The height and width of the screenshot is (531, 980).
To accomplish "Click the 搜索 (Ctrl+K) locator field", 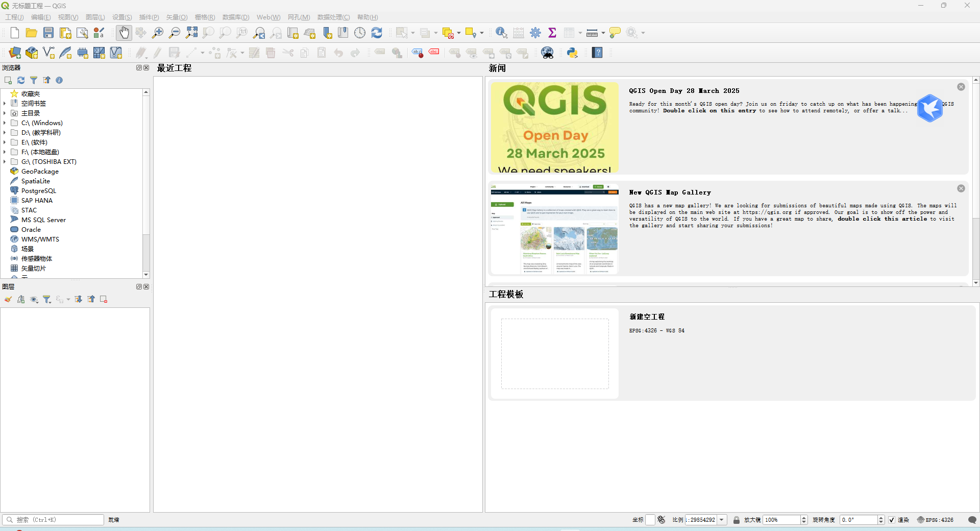I will pos(53,520).
